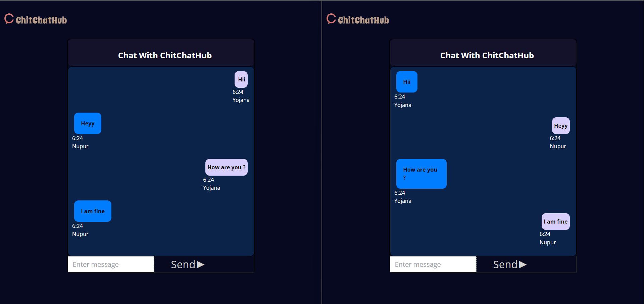Click the 'Enter message' input field on the right
The width and height of the screenshot is (644, 304).
click(x=433, y=264)
